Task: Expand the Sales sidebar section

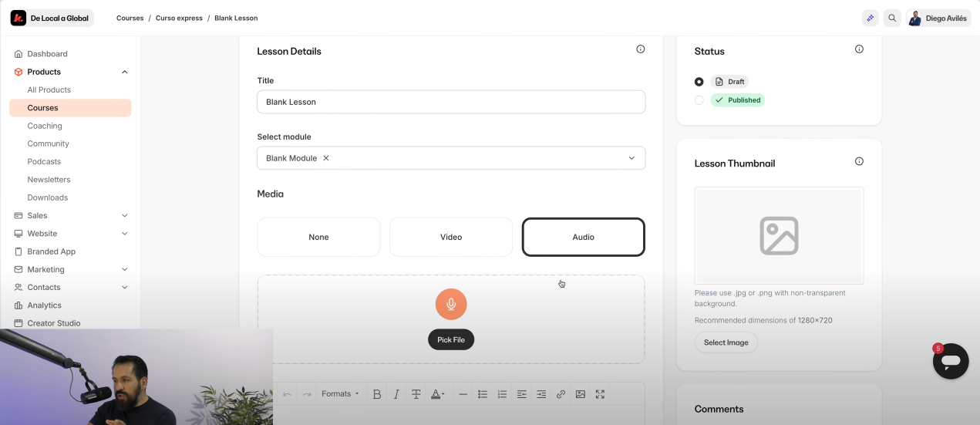Action: click(125, 216)
